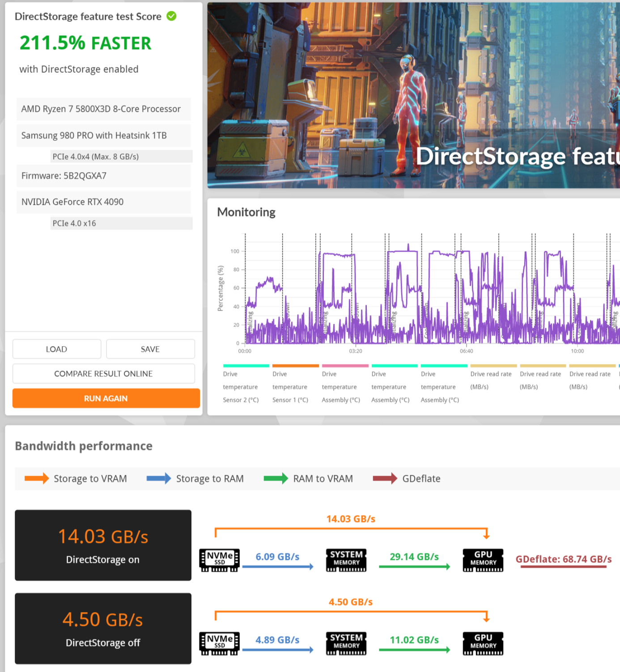Viewport: 620px width, 672px height.
Task: Click the blue 4.89 GB/s value
Action: click(277, 640)
